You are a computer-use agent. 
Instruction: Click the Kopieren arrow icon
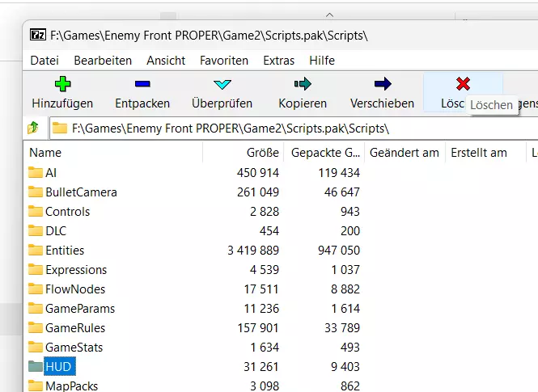click(303, 83)
